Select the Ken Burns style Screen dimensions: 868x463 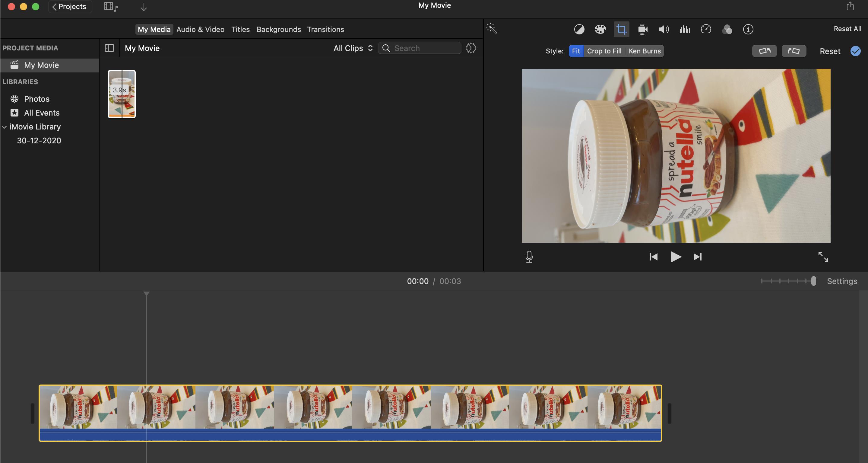click(x=645, y=51)
